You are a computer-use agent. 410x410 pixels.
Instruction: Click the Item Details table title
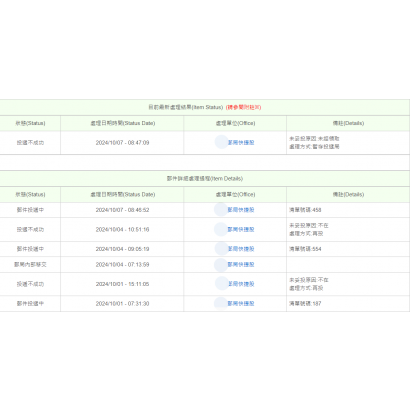205,179
